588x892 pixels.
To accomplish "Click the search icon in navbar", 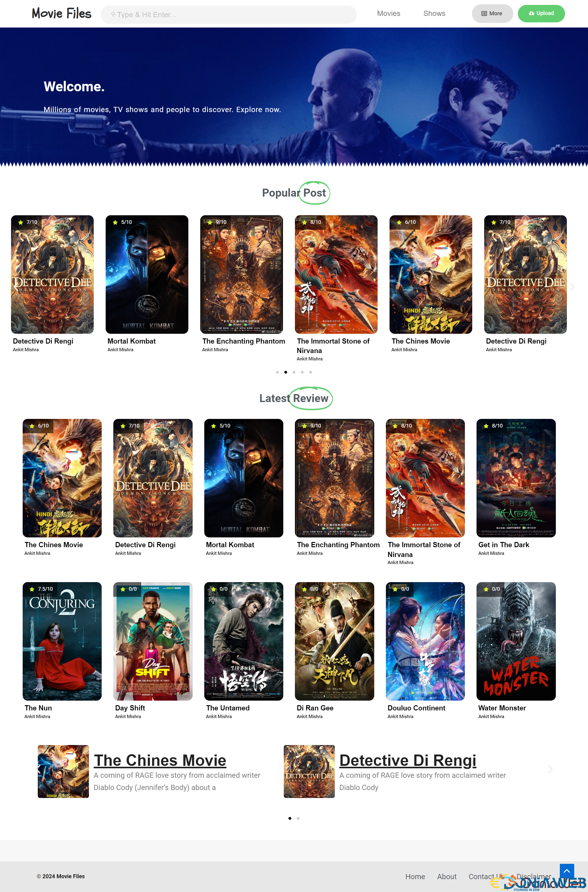I will click(114, 14).
